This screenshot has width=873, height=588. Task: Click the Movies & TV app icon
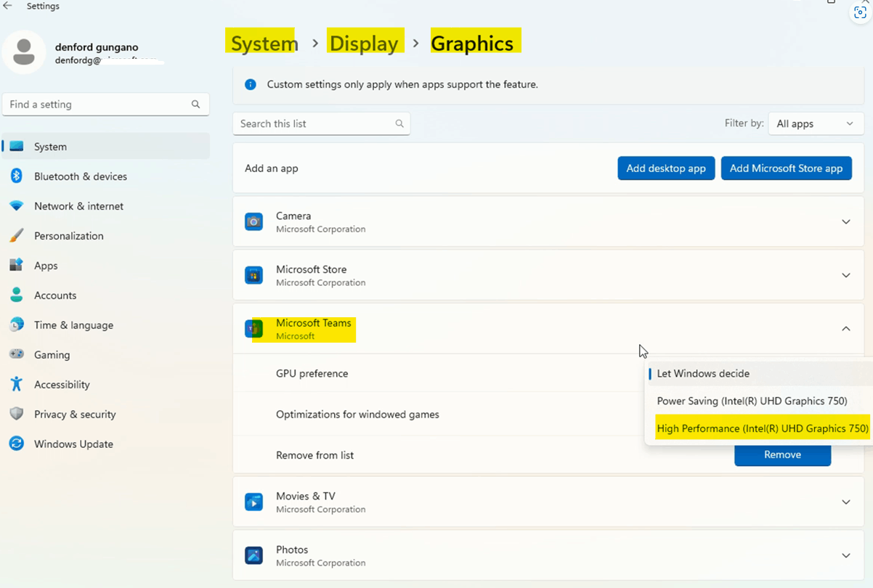click(253, 502)
